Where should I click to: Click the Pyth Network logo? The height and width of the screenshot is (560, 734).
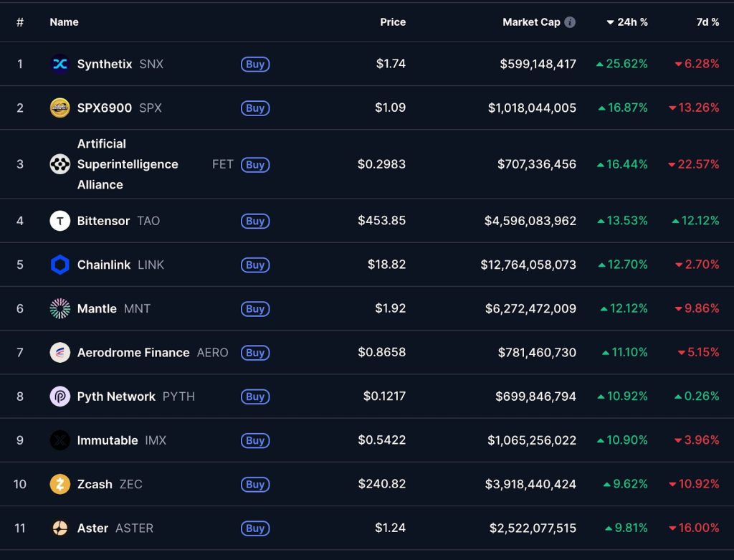coord(59,397)
